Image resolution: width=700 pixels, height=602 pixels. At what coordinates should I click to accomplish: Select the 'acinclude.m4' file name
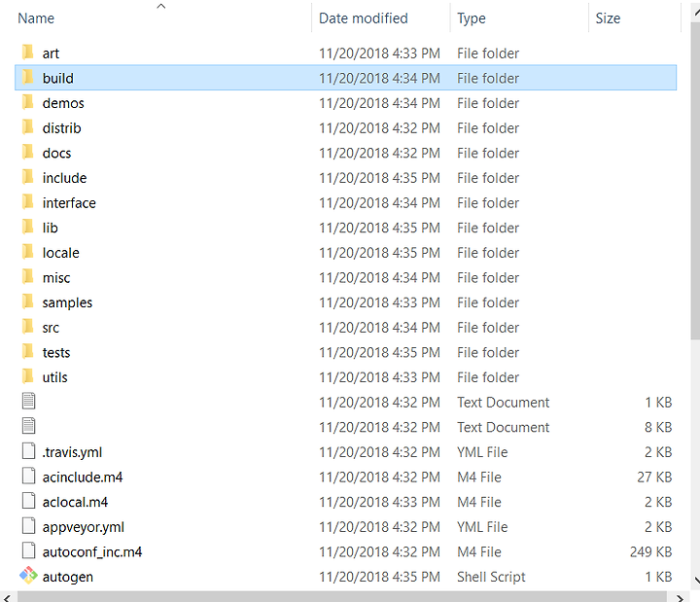click(x=82, y=478)
